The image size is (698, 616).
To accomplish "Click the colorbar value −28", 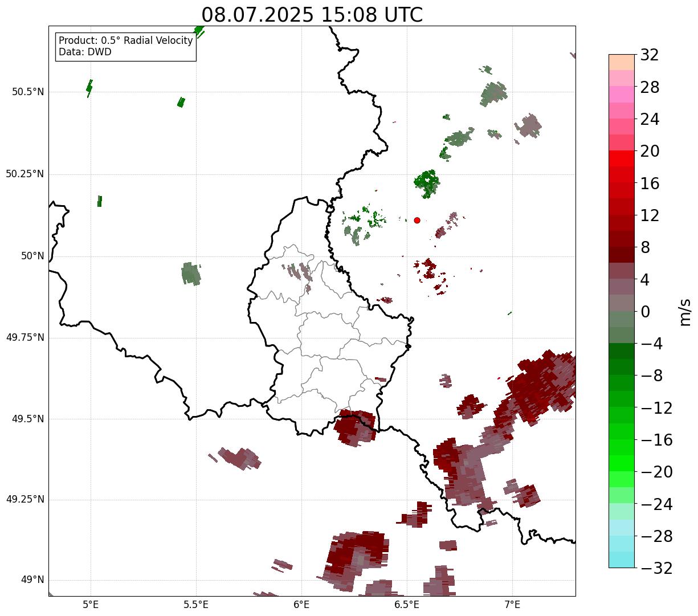I will click(x=656, y=536).
